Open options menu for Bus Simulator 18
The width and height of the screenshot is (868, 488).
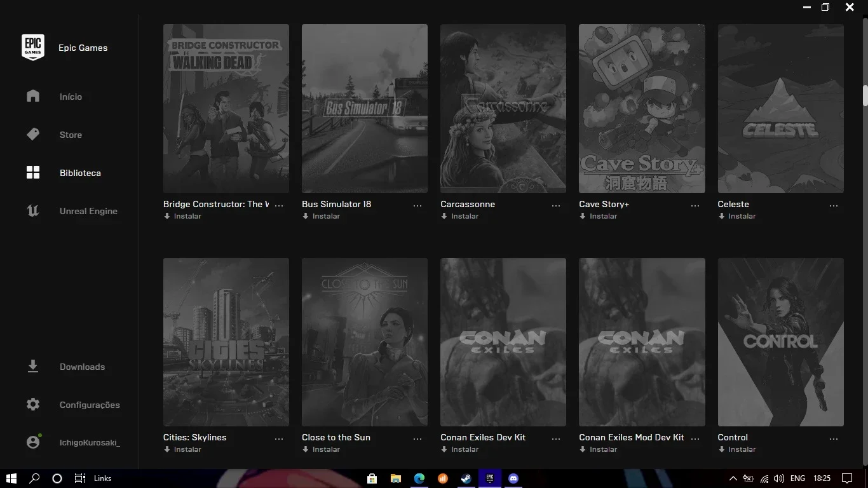click(417, 206)
